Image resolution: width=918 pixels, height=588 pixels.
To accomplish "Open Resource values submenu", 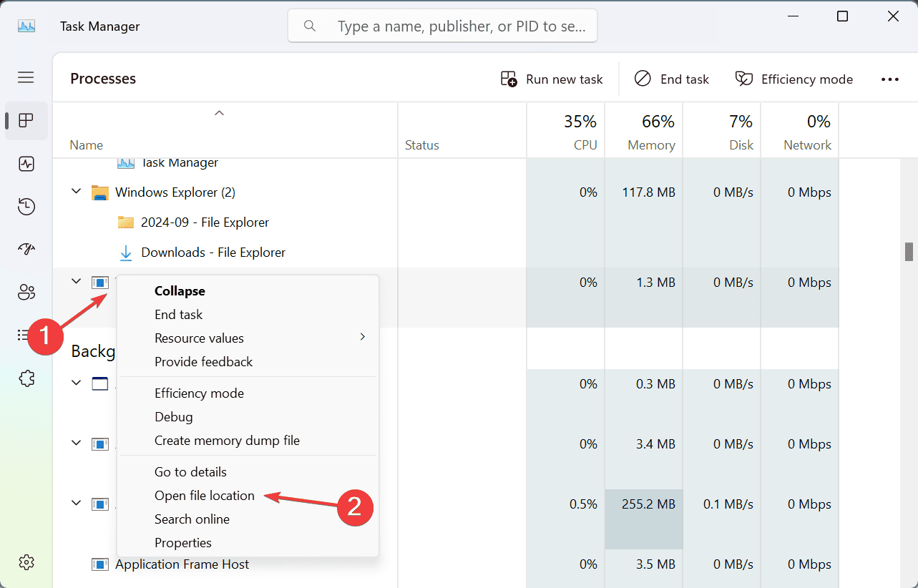I will point(248,338).
